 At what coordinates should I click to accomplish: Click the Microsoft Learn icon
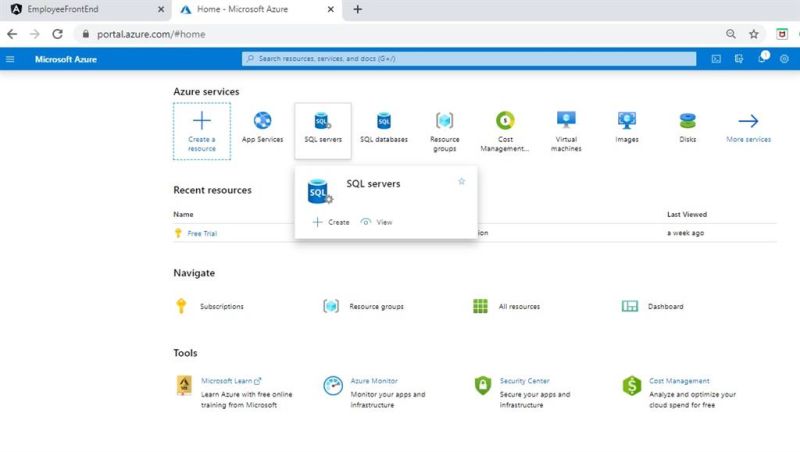pyautogui.click(x=184, y=386)
